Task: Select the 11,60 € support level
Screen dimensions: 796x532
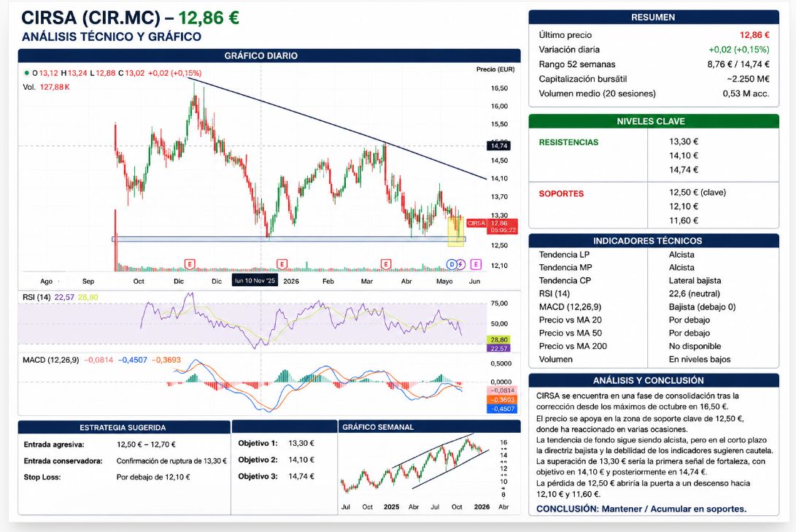Action: 684,221
